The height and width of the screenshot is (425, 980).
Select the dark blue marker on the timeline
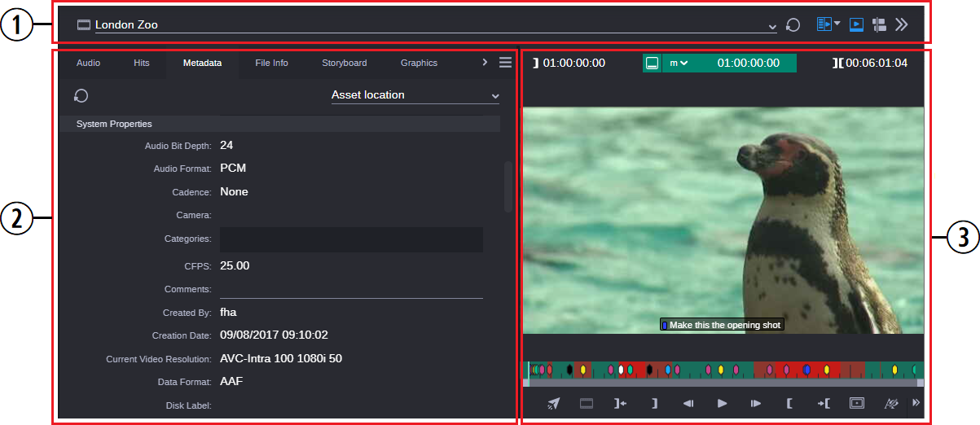click(806, 370)
